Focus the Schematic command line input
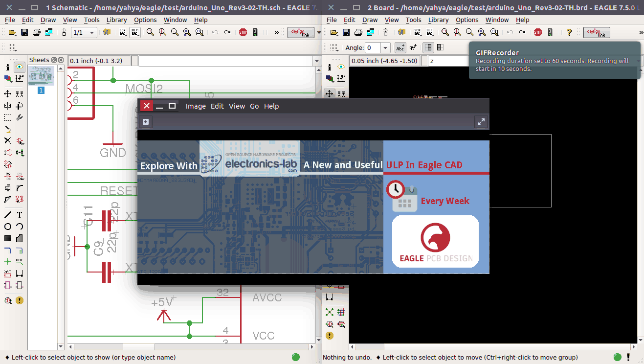Image resolution: width=644 pixels, height=364 pixels. pos(225,61)
